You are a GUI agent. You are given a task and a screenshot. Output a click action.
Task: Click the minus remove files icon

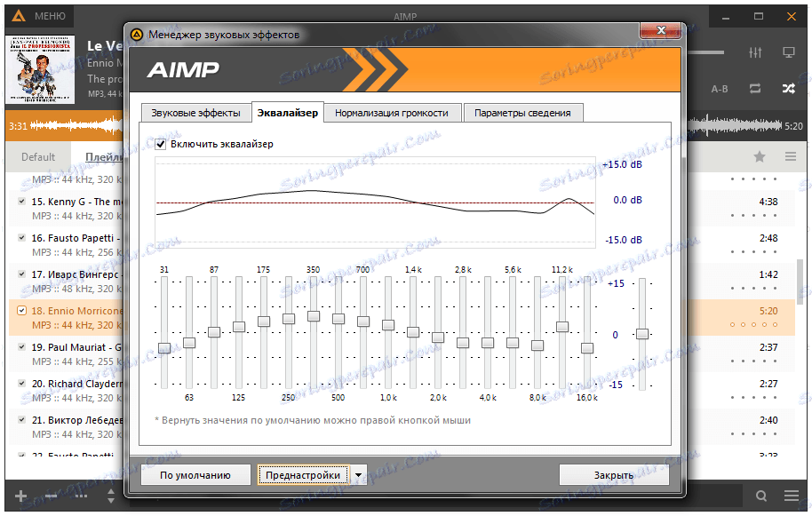pyautogui.click(x=51, y=496)
